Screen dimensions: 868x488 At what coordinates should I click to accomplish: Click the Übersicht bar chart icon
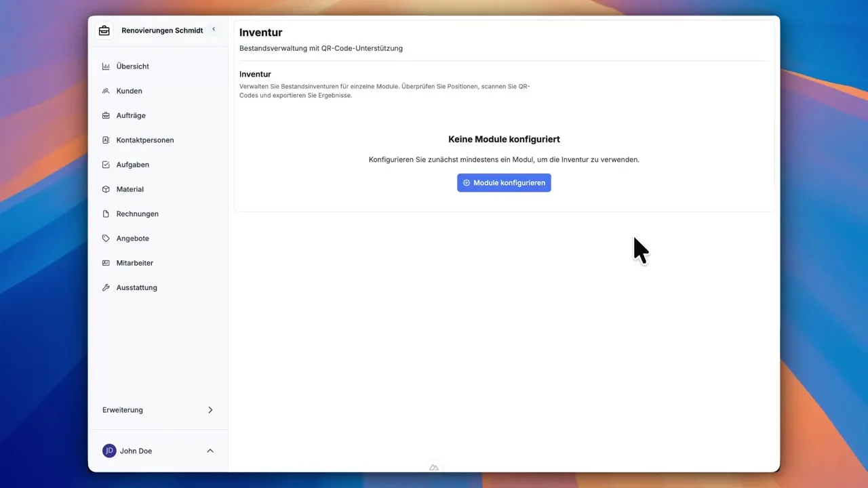(x=106, y=66)
